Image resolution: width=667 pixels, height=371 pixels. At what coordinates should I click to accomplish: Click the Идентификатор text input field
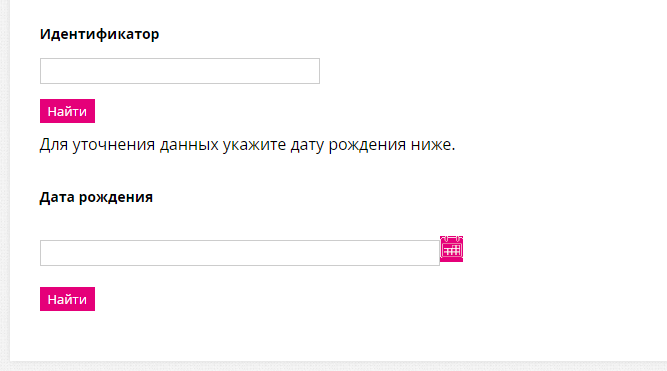click(180, 71)
